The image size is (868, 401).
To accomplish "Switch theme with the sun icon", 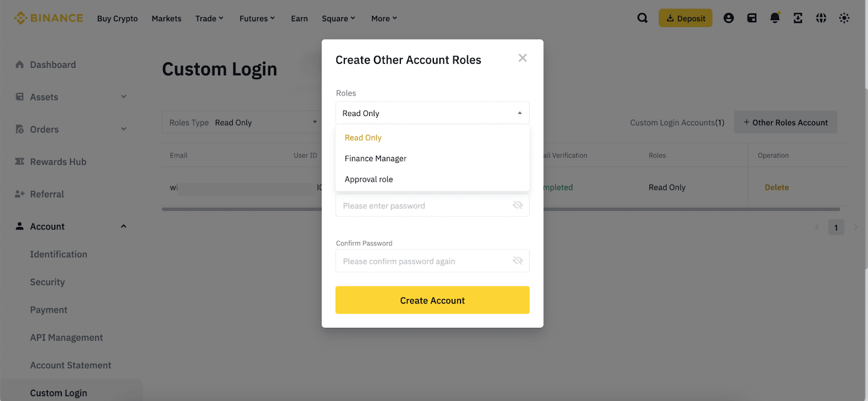I will tap(844, 18).
